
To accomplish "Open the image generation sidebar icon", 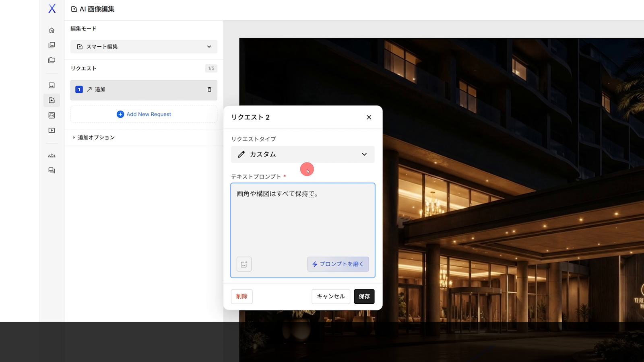I will click(x=52, y=85).
